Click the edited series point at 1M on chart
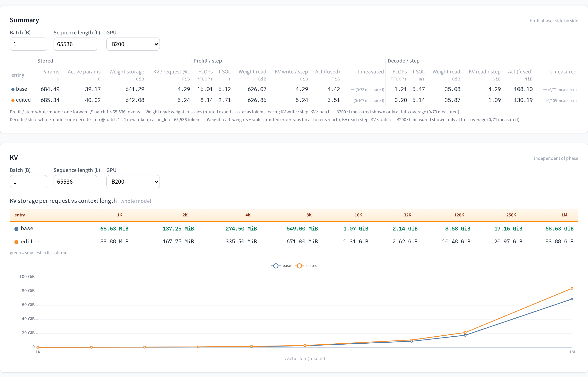 (x=572, y=288)
